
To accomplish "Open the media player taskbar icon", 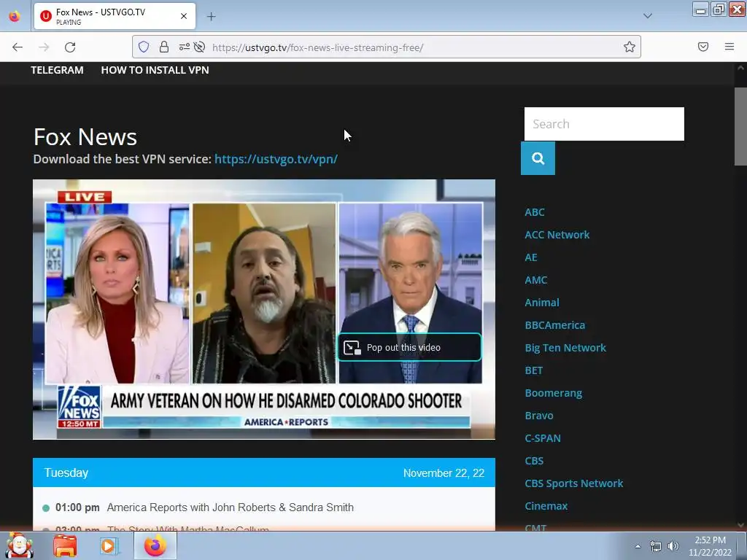I will [x=108, y=545].
